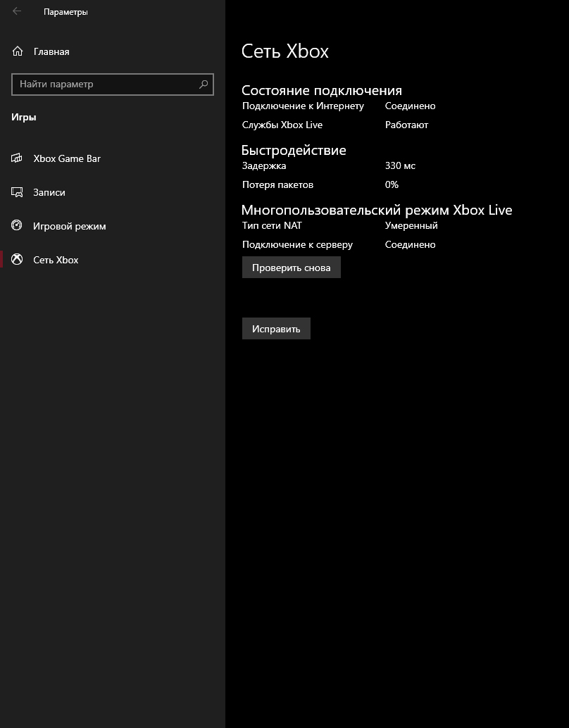Click the 330 мс latency value
This screenshot has width=569, height=728.
[400, 165]
